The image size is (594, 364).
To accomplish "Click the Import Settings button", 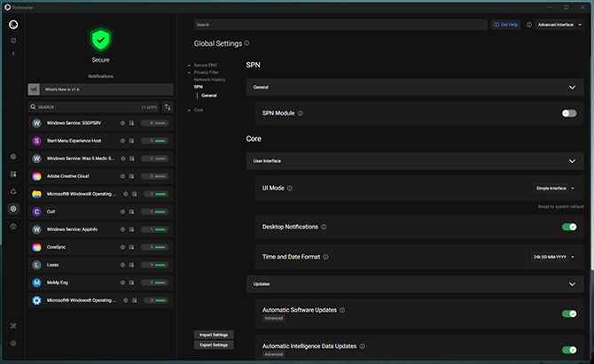I will (x=214, y=335).
